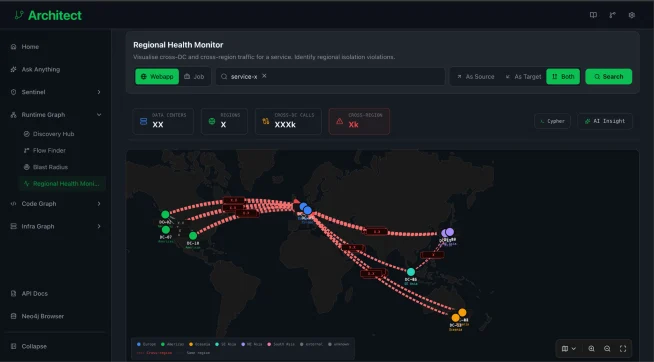Open the Cypher query button
Viewport: 654px width, 362px height.
[552, 121]
